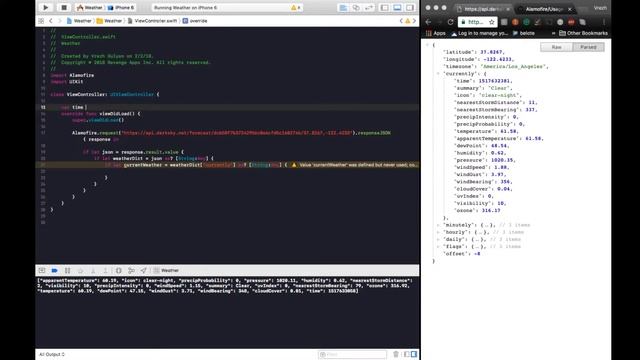
Task: Select the Standard editor icon
Action: pyautogui.click(x=343, y=7)
